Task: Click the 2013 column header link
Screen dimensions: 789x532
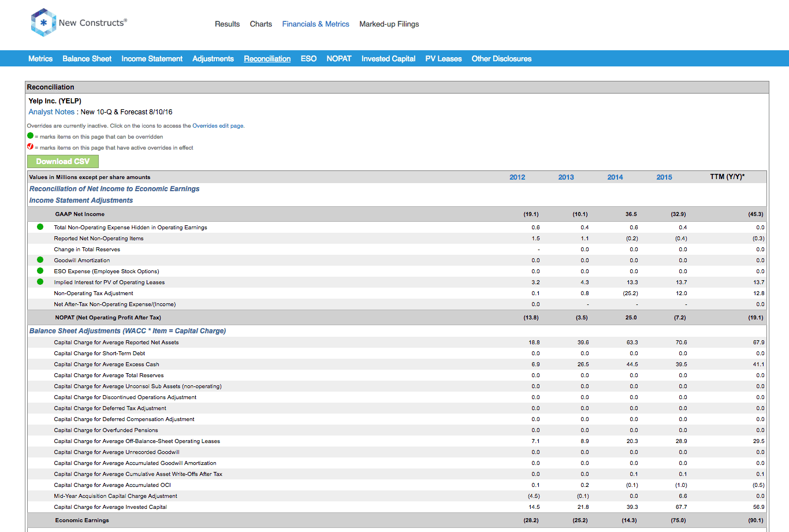Action: point(566,177)
